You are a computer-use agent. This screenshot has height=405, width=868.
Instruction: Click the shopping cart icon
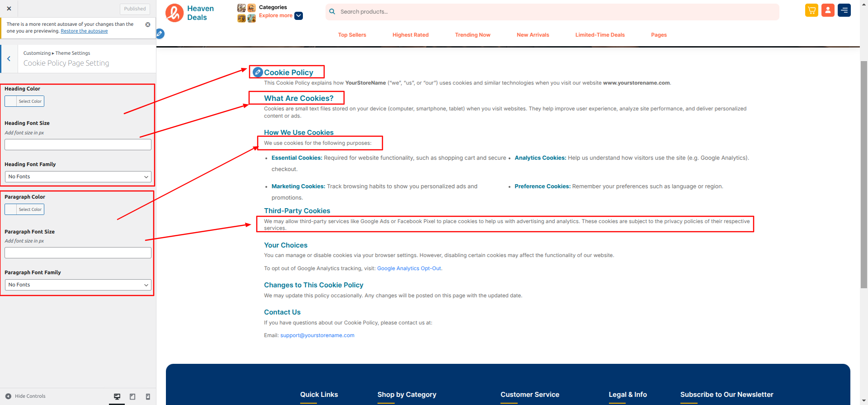[811, 10]
